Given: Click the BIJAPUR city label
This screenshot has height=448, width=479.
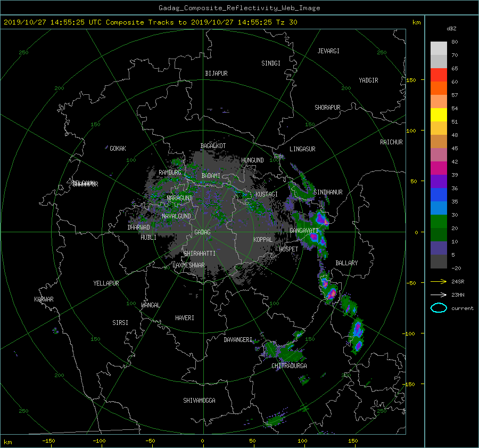Looking at the screenshot, I should tap(216, 74).
